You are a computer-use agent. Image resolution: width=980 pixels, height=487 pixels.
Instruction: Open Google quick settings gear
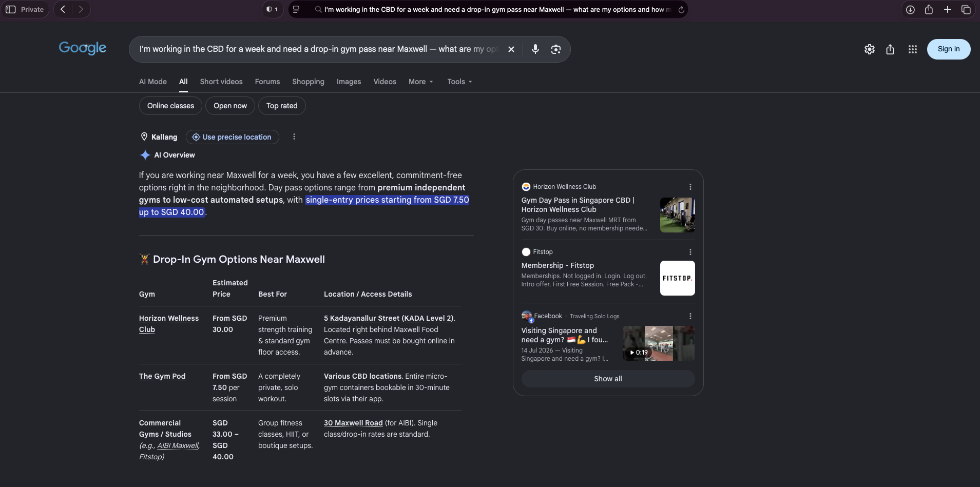coord(870,49)
